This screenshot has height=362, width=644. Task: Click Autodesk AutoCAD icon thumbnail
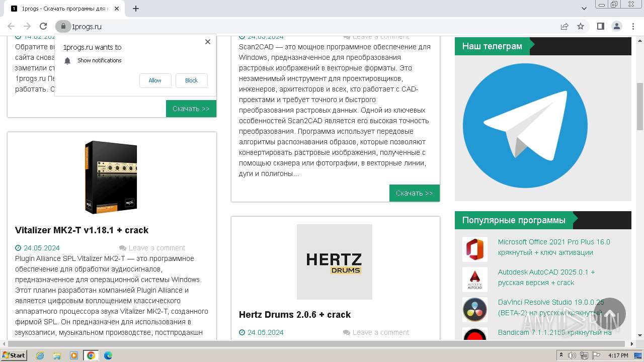(x=475, y=280)
